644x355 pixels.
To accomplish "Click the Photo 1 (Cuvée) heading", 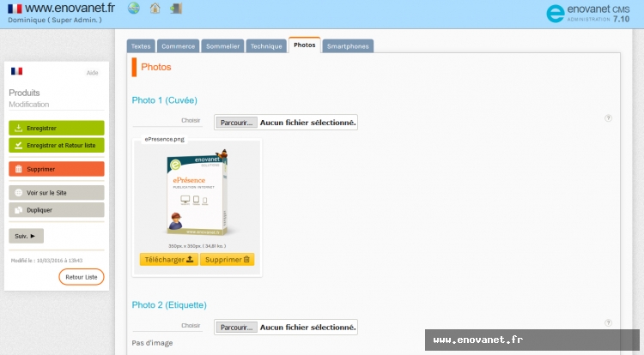I will pyautogui.click(x=164, y=100).
